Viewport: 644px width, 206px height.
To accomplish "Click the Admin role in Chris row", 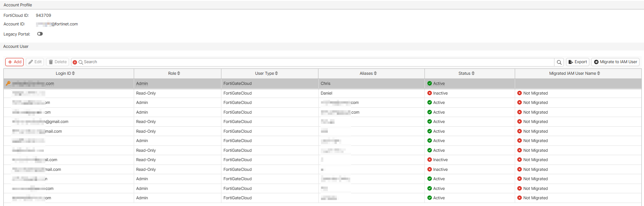I will pyautogui.click(x=142, y=84).
